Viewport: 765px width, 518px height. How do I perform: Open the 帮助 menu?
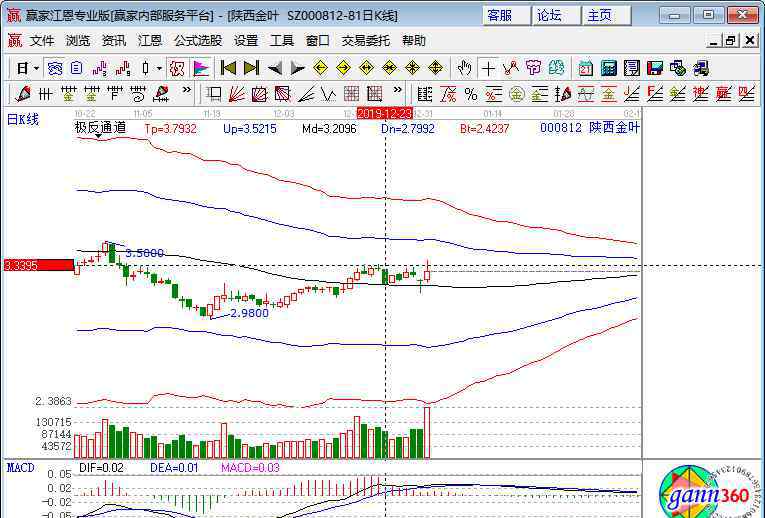pyautogui.click(x=414, y=41)
